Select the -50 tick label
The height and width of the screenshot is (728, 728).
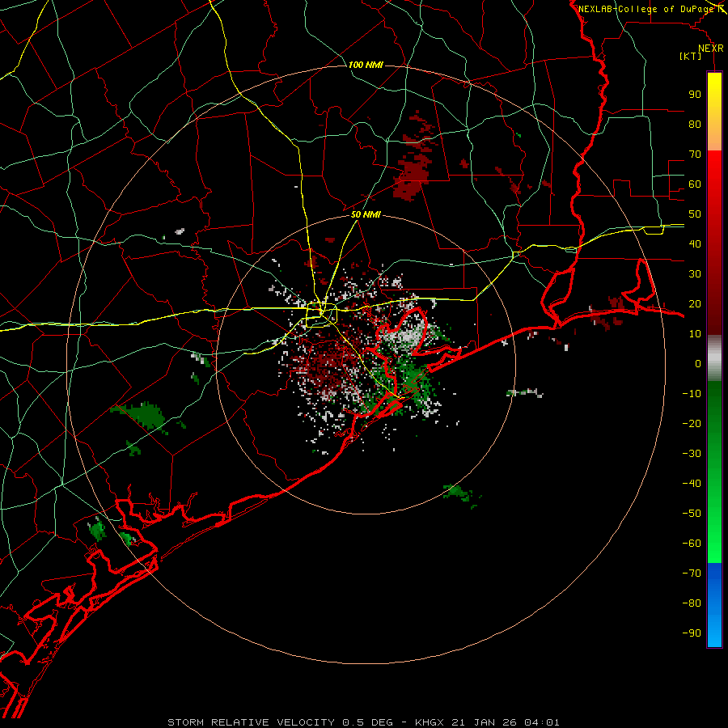[692, 514]
